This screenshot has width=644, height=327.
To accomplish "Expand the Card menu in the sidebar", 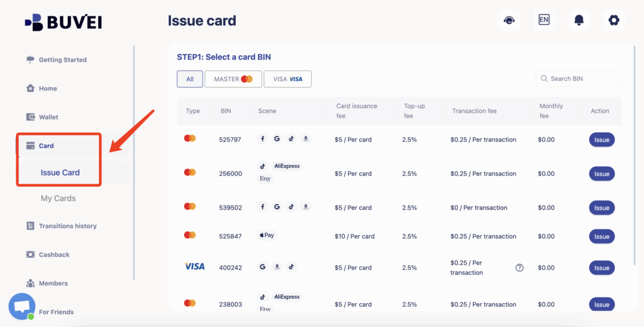I will (47, 146).
